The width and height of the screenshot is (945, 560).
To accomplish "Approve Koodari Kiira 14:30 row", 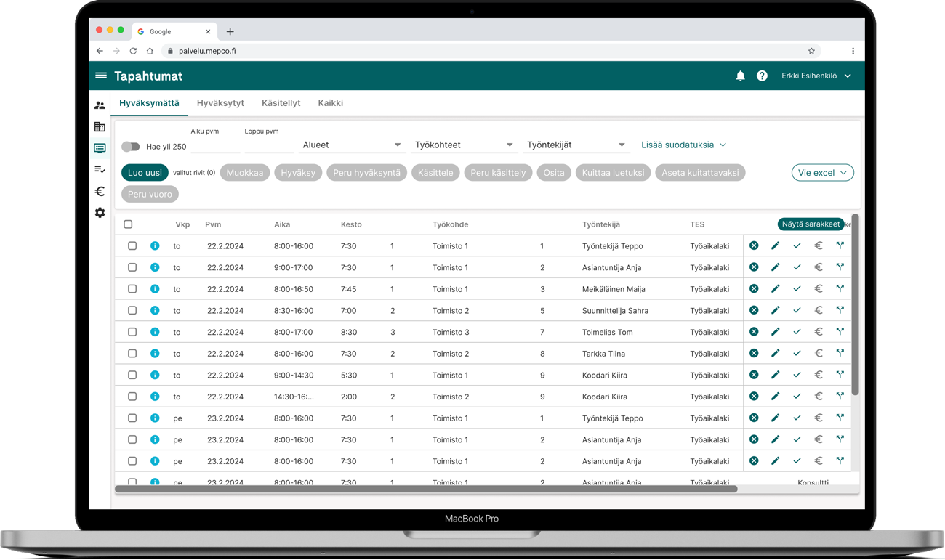I will pyautogui.click(x=797, y=397).
